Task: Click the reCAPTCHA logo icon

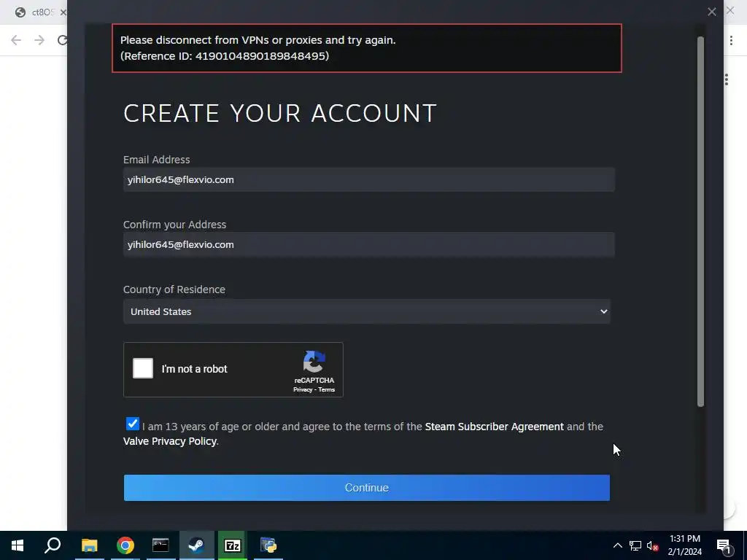Action: (x=314, y=362)
